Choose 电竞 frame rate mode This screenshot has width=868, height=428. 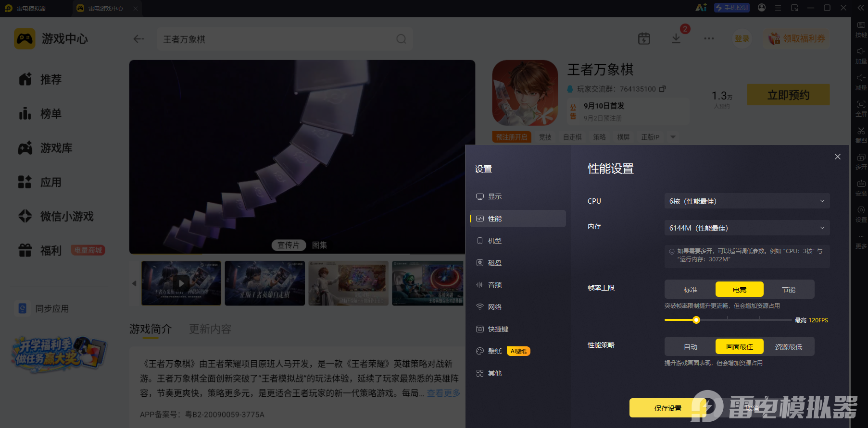[x=740, y=290]
